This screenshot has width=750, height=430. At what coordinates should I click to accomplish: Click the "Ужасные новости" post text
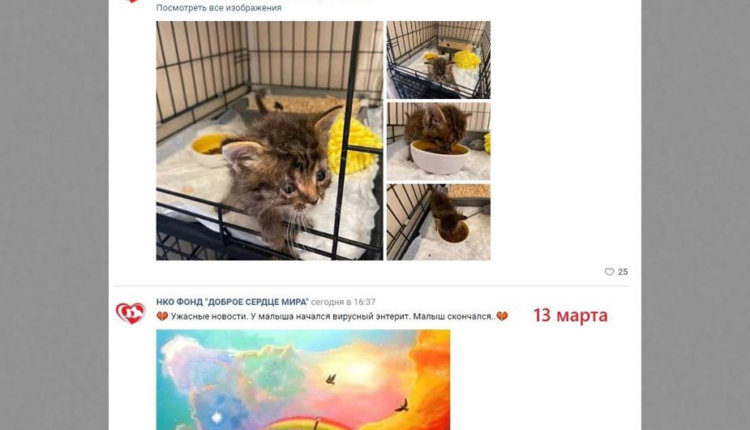[x=332, y=316]
